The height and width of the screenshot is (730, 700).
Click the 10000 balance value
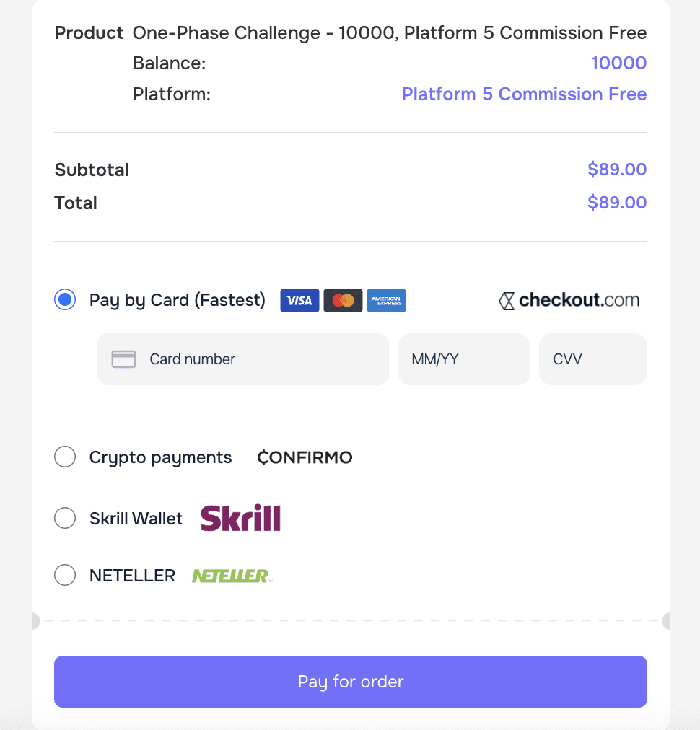click(x=618, y=63)
